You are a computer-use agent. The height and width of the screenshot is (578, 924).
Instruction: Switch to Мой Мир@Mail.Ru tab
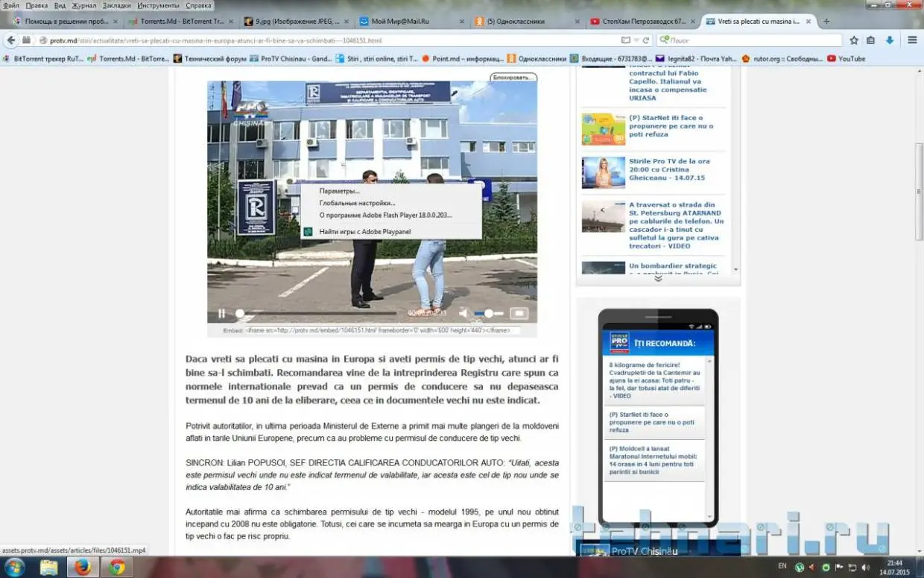(x=410, y=22)
